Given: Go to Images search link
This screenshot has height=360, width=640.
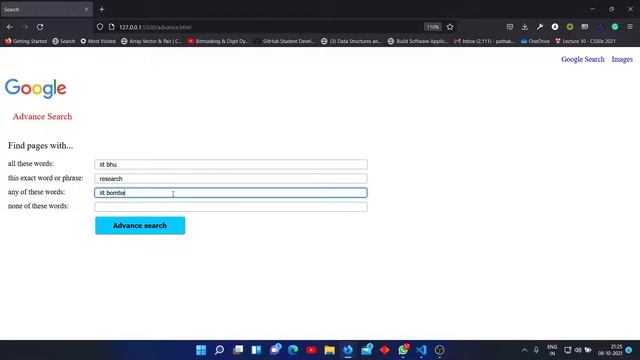Looking at the screenshot, I should pos(622,60).
